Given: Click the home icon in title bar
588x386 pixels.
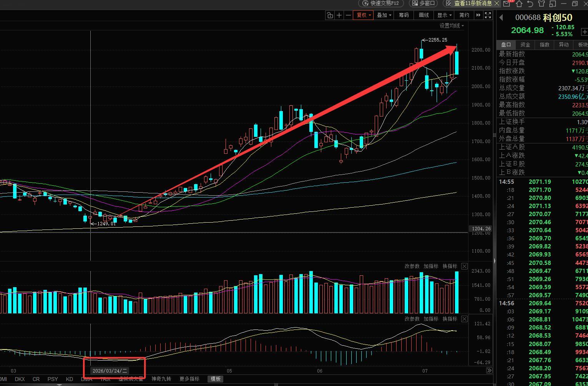Looking at the screenshot, I should tap(519, 3).
